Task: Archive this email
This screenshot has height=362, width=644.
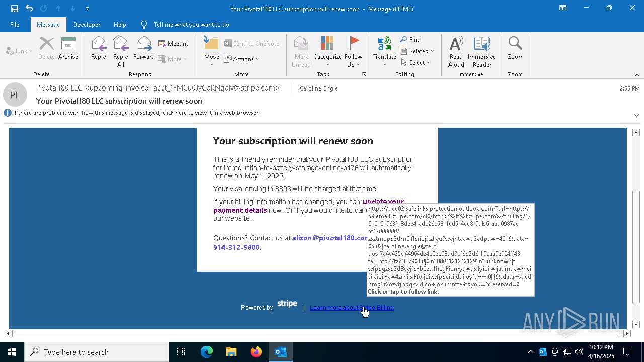Action: point(68,48)
